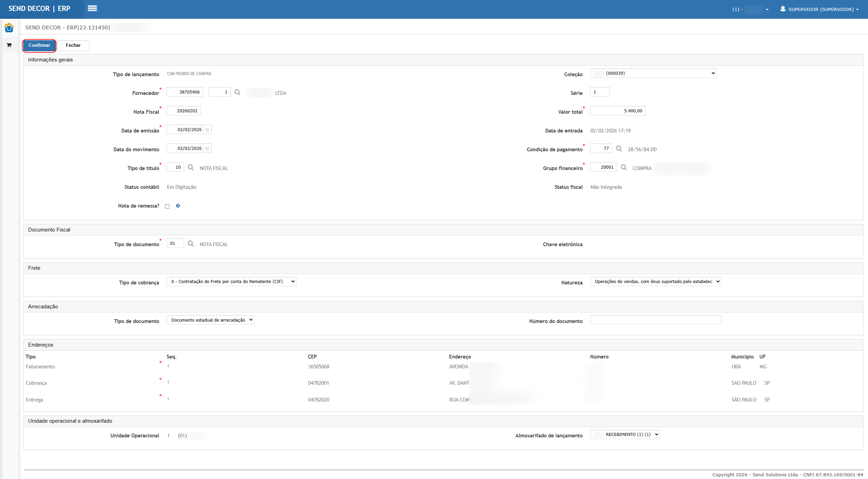Viewport: 868px width, 479px height.
Task: Search Tipo de documento with magnifier icon
Action: [x=191, y=243]
